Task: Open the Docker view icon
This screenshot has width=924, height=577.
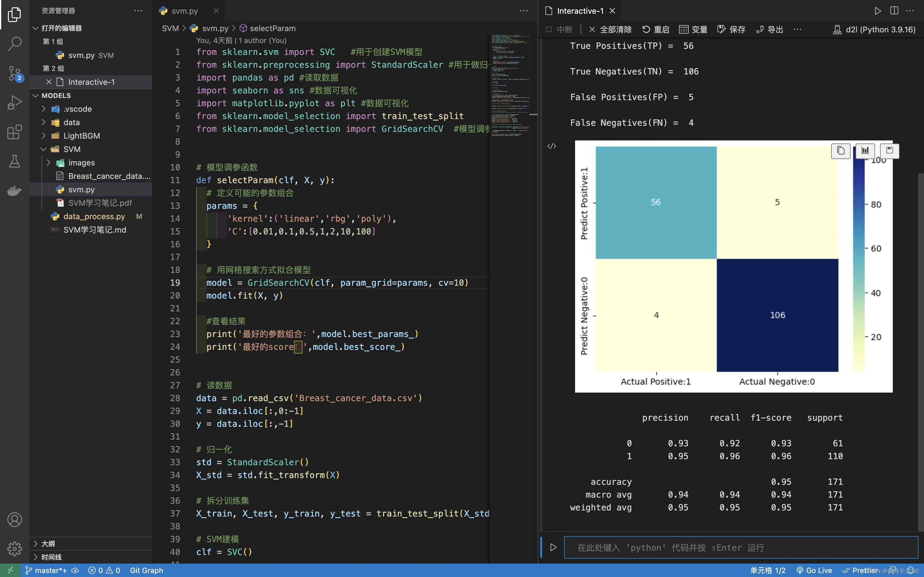Action: (14, 190)
